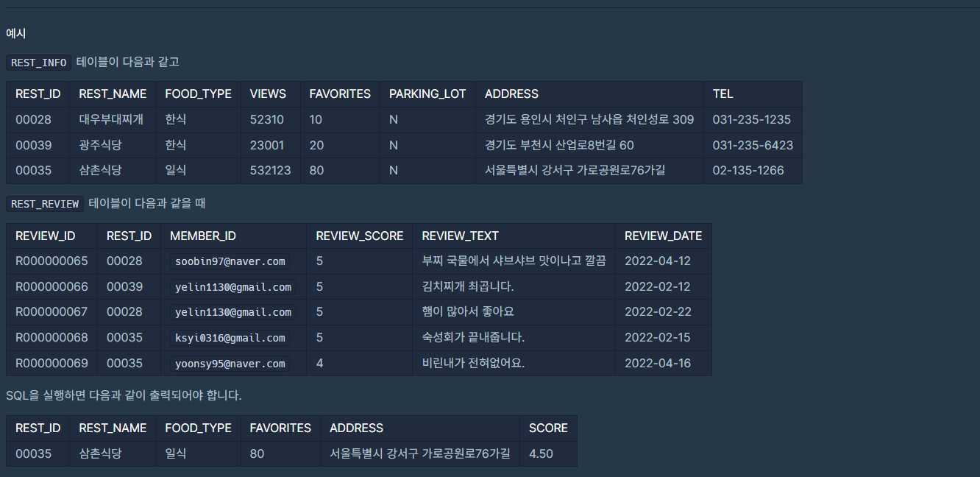
Task: Select the 광주식당 restaurant name cell
Action: [100, 146]
